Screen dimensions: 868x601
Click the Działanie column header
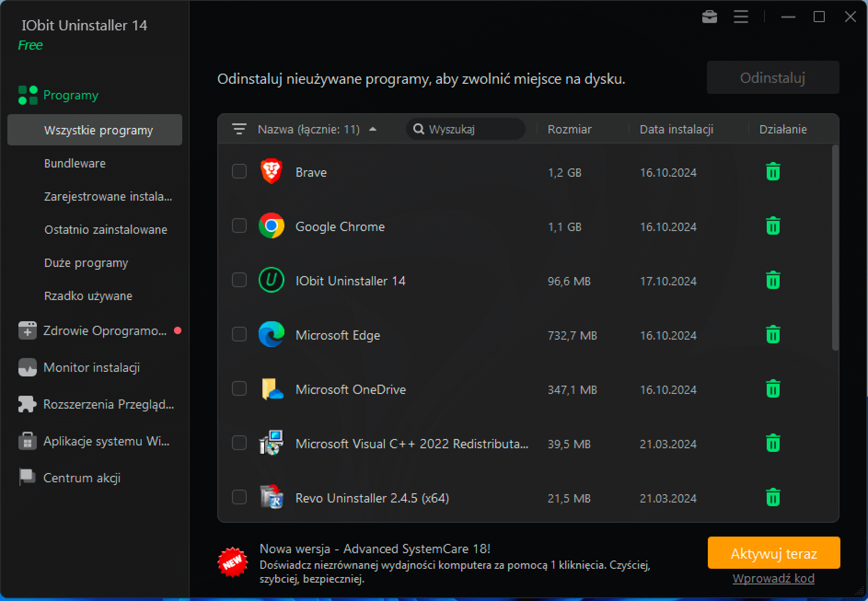point(783,129)
